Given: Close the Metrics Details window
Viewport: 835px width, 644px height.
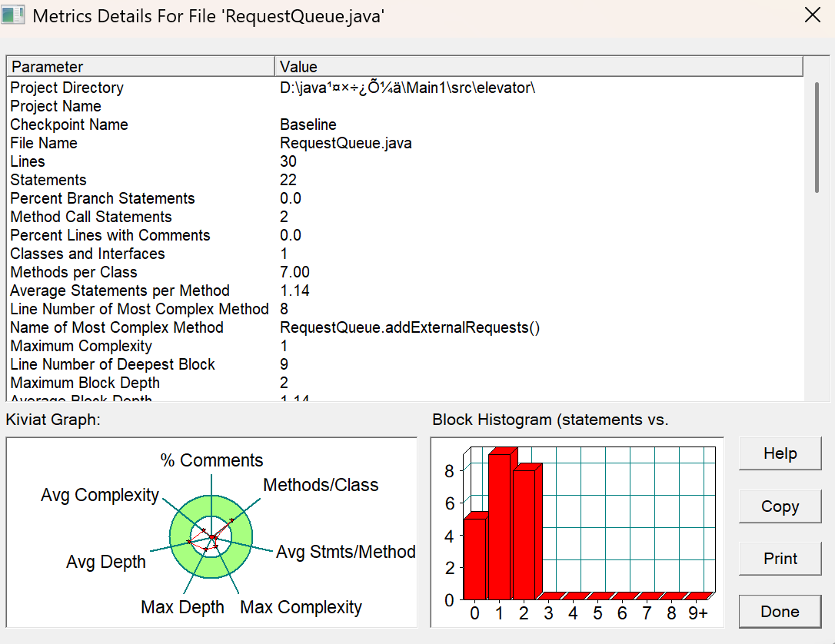Looking at the screenshot, I should (x=813, y=15).
